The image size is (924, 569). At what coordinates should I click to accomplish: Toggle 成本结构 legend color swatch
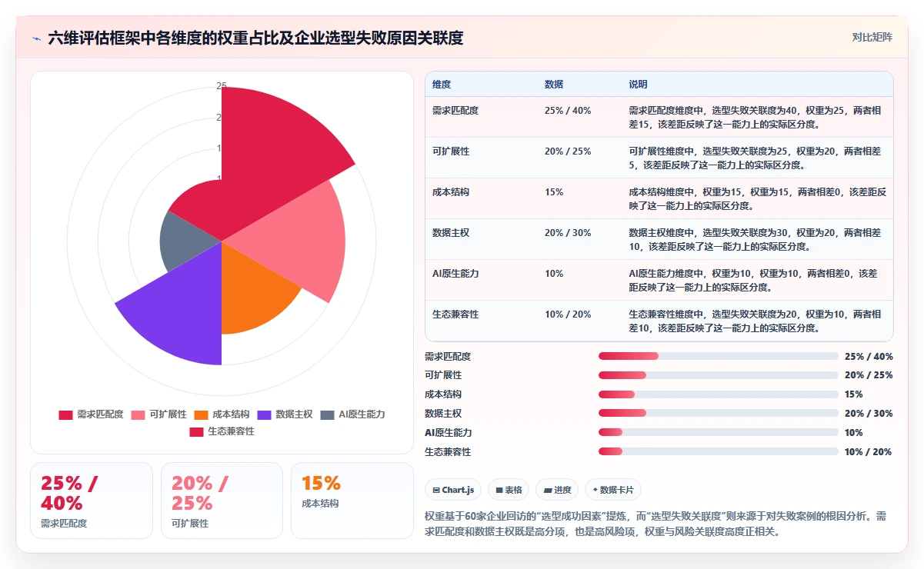coord(202,414)
